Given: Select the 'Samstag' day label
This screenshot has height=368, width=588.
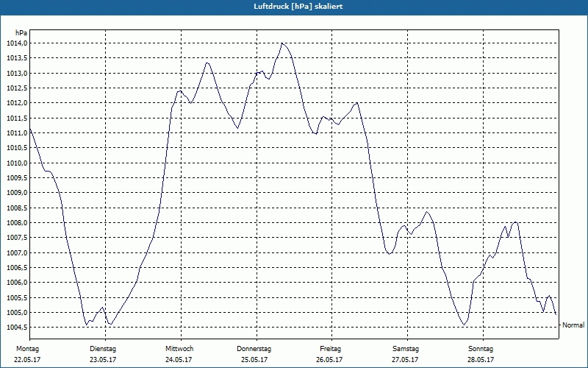Looking at the screenshot, I should 406,349.
